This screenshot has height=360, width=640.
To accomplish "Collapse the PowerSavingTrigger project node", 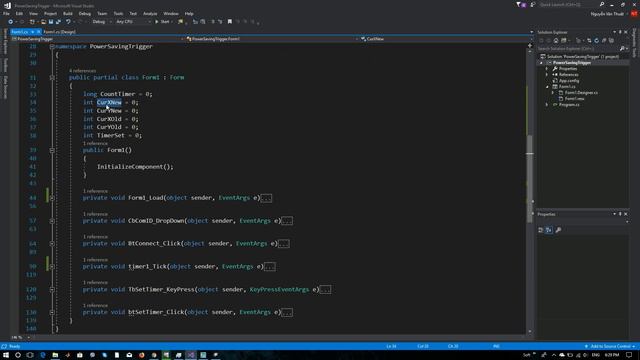I will 542,63.
